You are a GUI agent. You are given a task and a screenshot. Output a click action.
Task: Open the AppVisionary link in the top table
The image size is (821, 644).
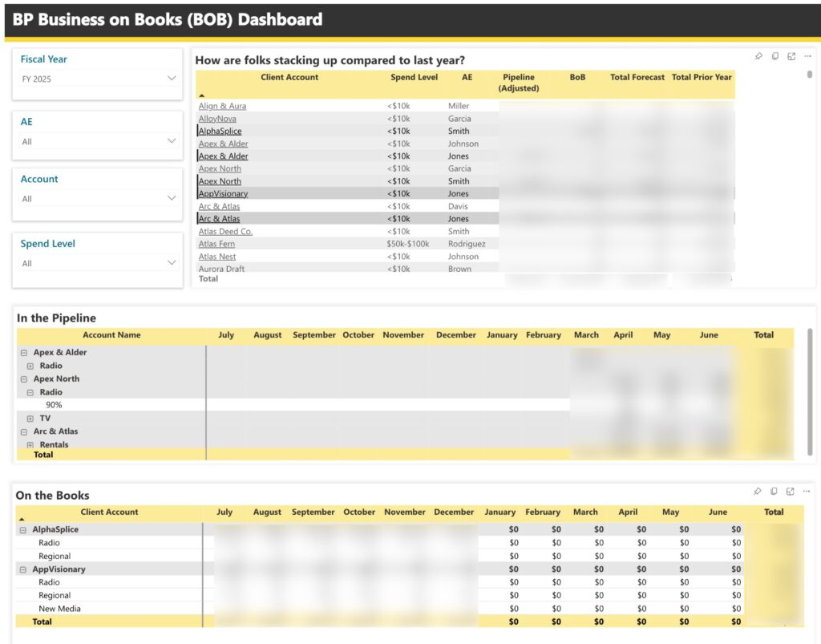pyautogui.click(x=223, y=194)
